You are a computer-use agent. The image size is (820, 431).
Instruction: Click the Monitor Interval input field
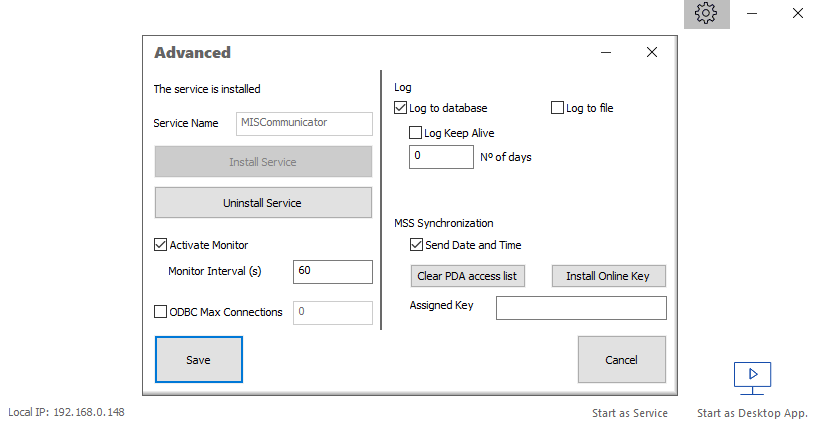click(332, 271)
